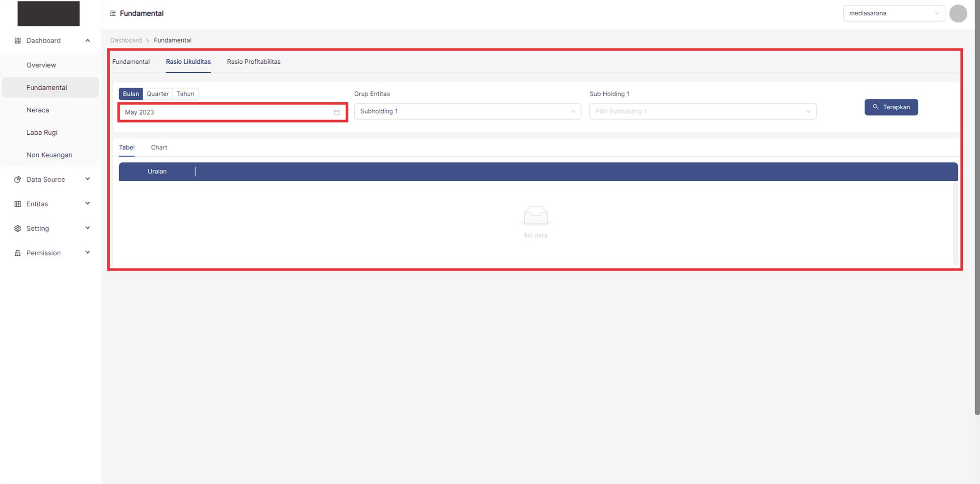Click the Entitas building icon
Screen dimensions: 980x484
(x=18, y=204)
